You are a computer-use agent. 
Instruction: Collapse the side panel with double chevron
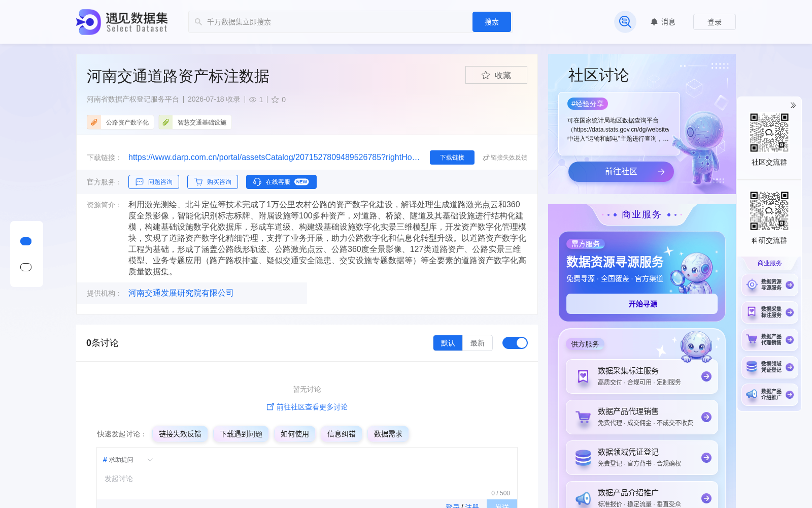(793, 105)
